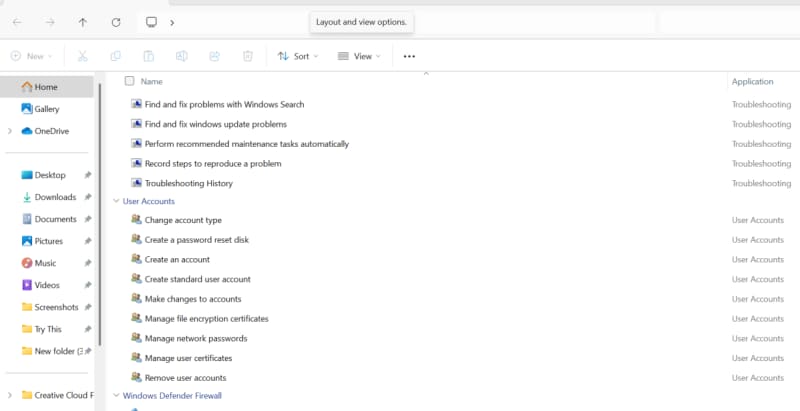Click the Copy icon in toolbar
Screen dimensions: 800x411
point(116,56)
